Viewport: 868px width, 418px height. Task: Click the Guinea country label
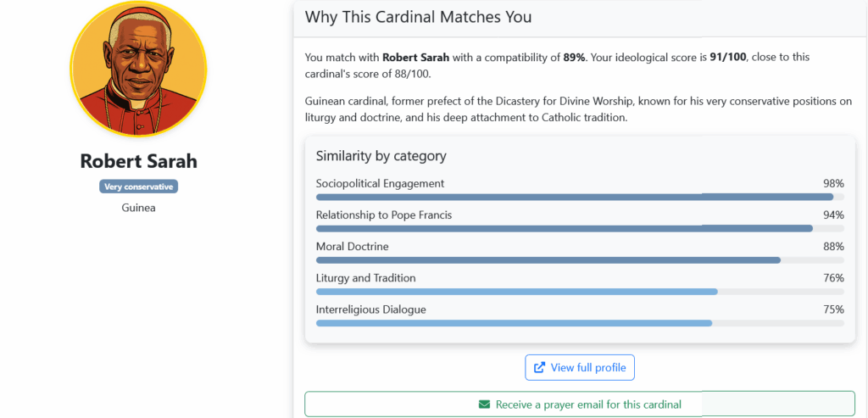pos(139,208)
